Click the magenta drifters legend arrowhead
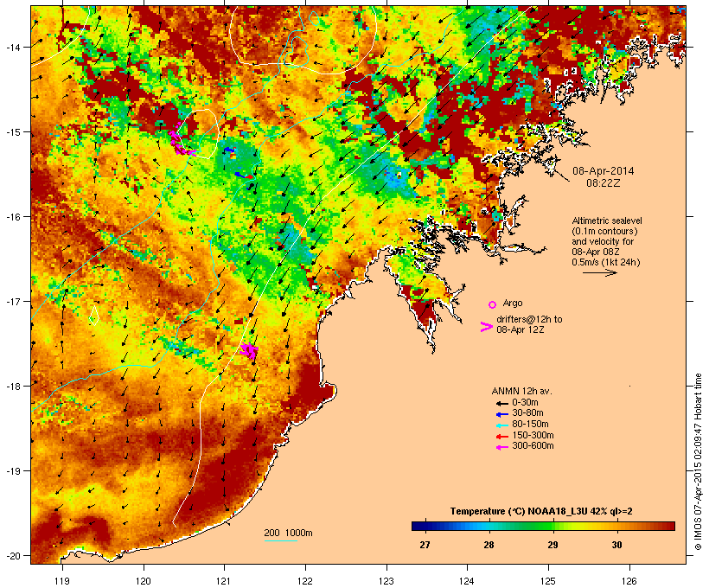709x588 pixels. [486, 327]
